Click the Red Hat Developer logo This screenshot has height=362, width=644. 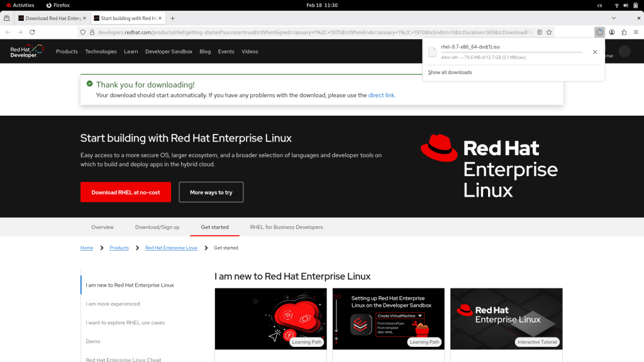coord(26,52)
